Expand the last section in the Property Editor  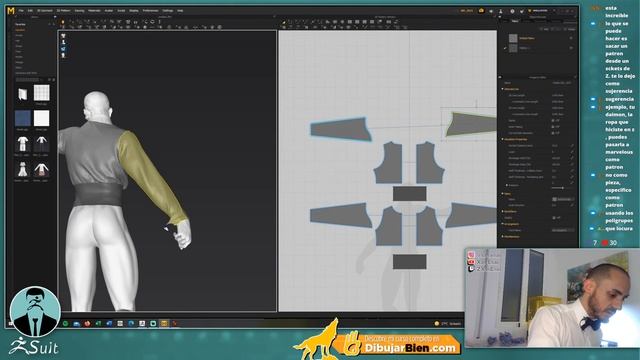point(502,237)
